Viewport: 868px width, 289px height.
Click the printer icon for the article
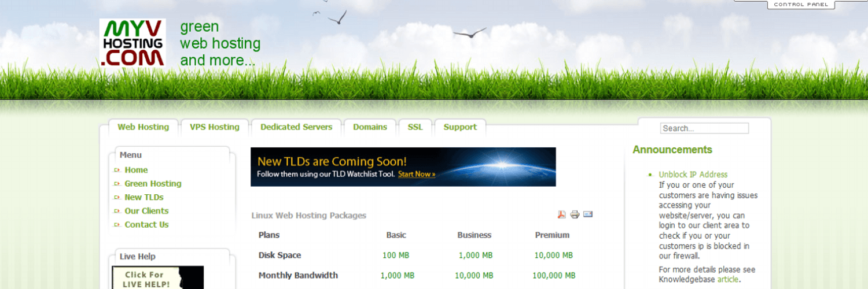(575, 214)
